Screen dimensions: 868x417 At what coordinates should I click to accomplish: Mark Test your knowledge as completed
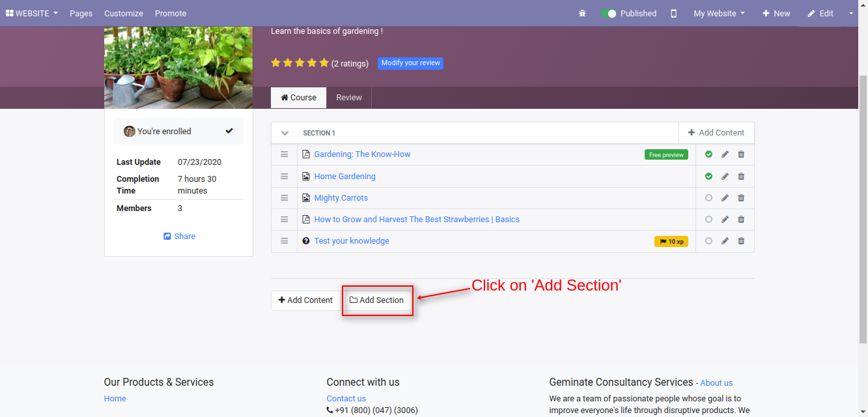click(708, 241)
